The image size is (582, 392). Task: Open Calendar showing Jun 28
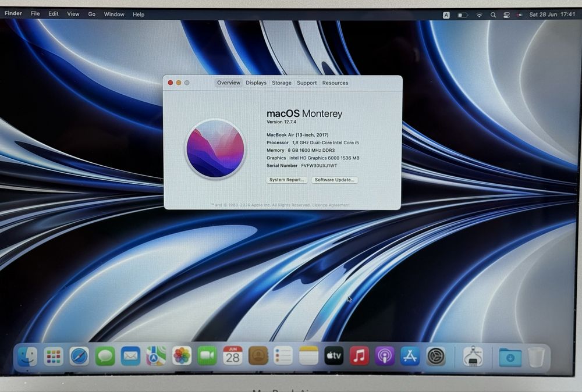click(233, 356)
